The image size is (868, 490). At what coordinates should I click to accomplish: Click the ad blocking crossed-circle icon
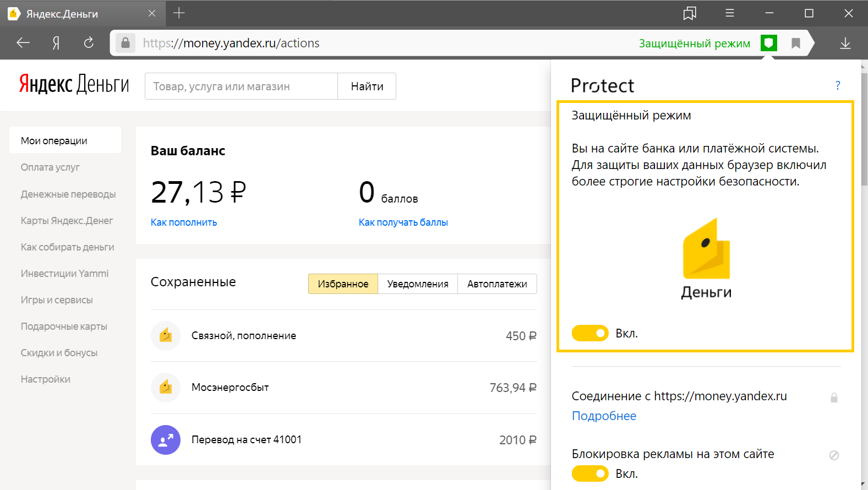(834, 455)
